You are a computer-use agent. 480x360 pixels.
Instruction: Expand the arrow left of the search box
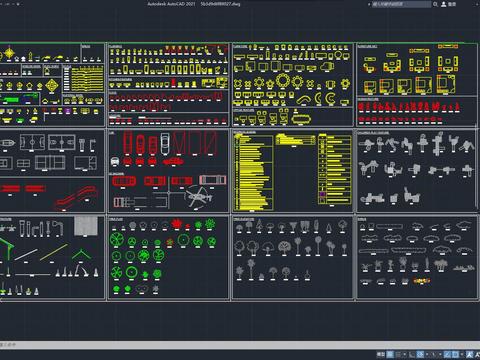pos(369,4)
